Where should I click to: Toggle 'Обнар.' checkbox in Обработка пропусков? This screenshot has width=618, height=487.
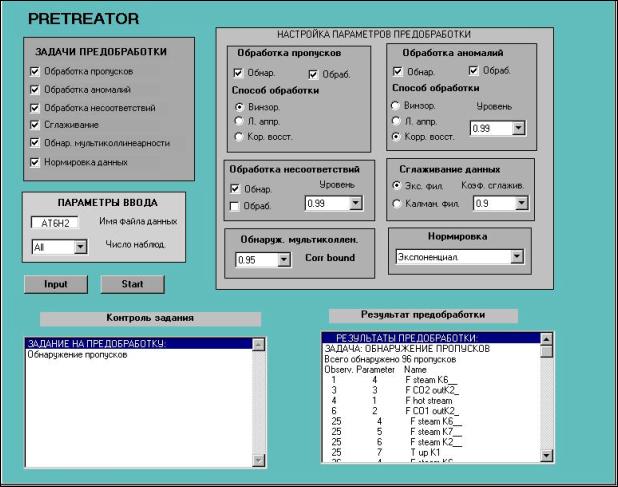click(238, 73)
